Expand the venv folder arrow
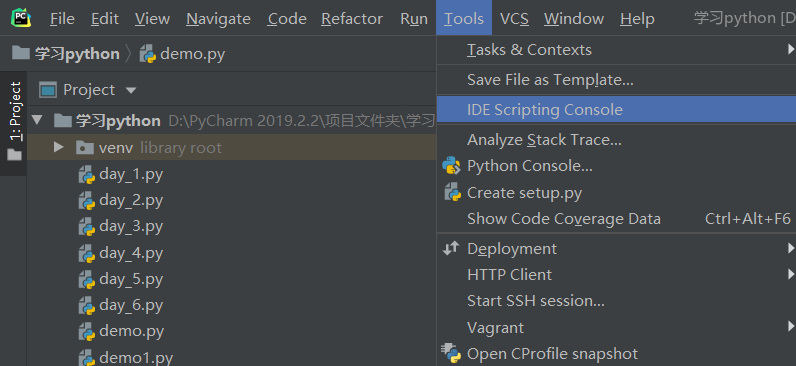This screenshot has height=366, width=796. pyautogui.click(x=59, y=147)
